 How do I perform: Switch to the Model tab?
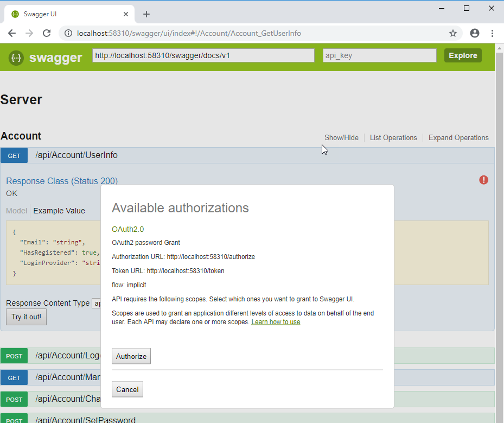16,211
